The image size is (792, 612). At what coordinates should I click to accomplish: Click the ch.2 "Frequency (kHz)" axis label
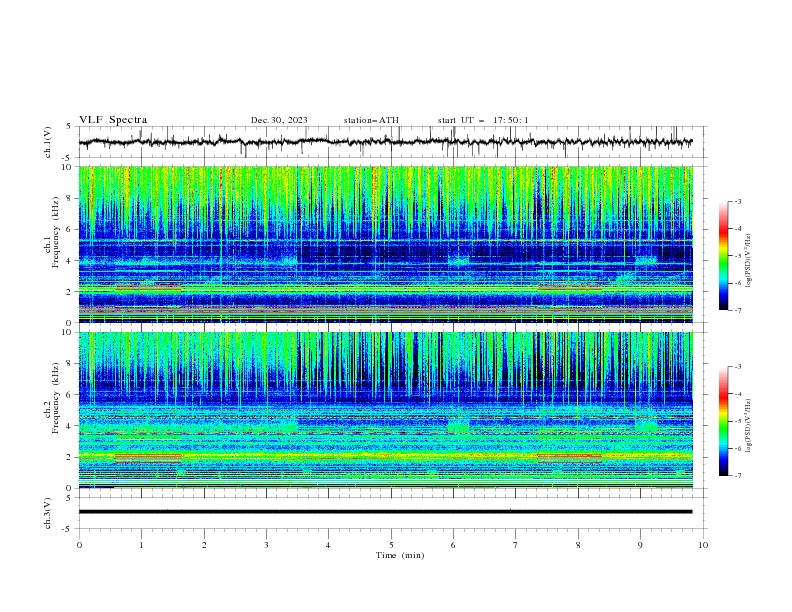[55, 398]
